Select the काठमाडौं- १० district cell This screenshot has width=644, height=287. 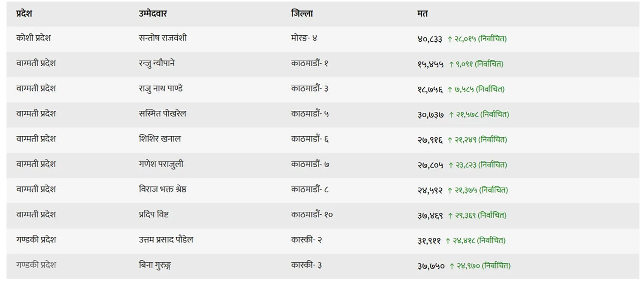click(312, 214)
